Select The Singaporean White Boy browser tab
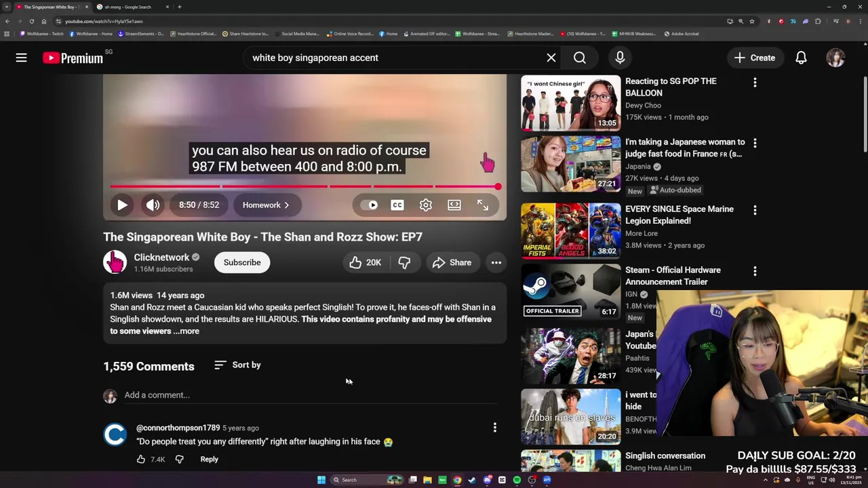The width and height of the screenshot is (868, 488). click(x=52, y=7)
